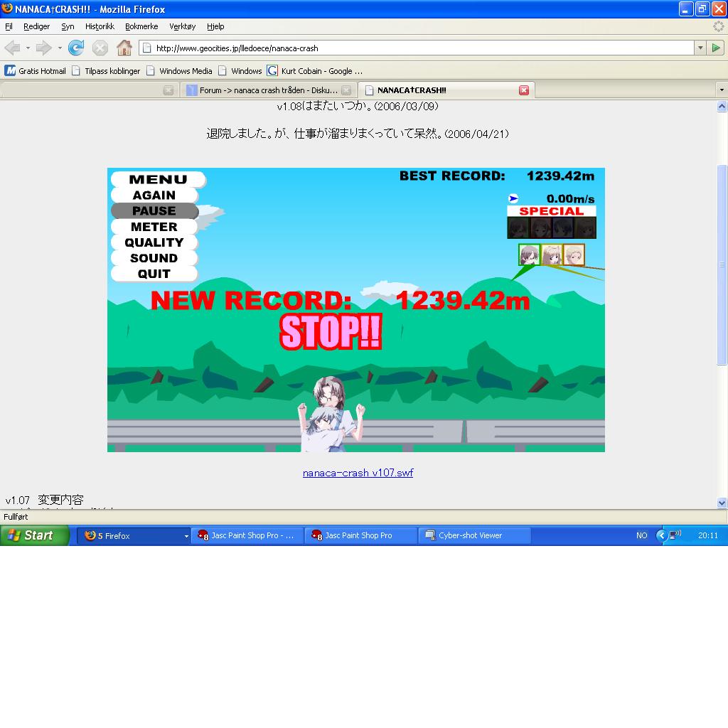Viewport: 728px width, 728px height.
Task: Click the vertical scrollbar thumb
Action: point(722,264)
